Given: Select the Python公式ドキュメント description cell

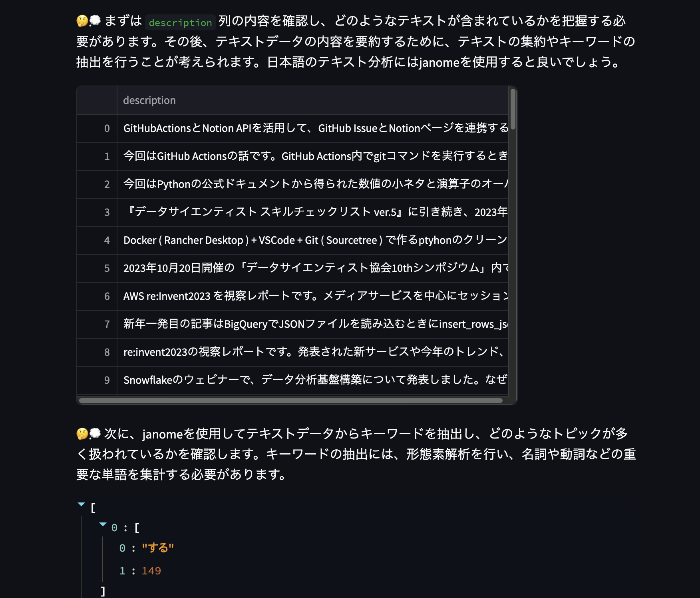Looking at the screenshot, I should pyautogui.click(x=312, y=184).
